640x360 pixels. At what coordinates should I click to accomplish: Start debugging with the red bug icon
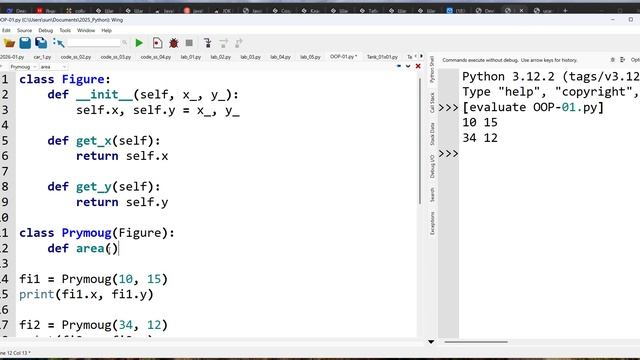pos(173,43)
